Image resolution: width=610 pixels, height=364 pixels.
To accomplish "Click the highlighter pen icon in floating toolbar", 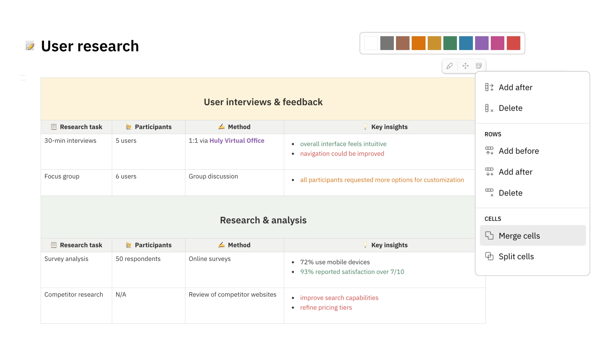I will point(450,66).
